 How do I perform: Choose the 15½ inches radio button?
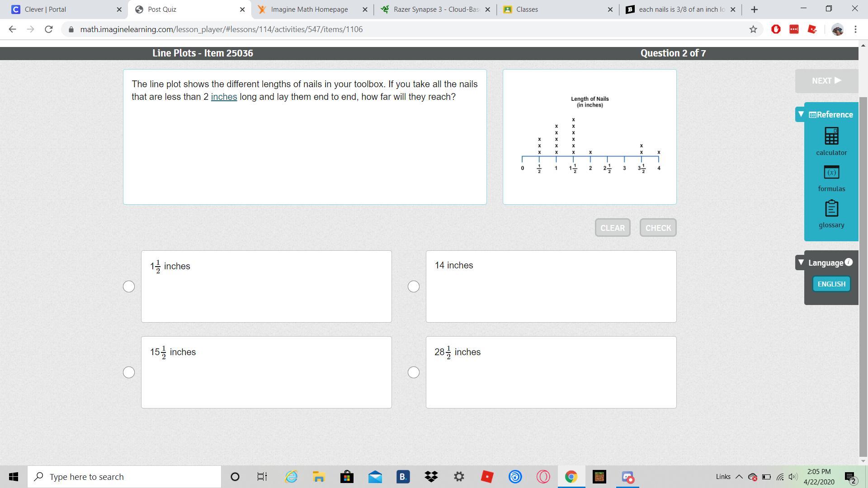129,372
